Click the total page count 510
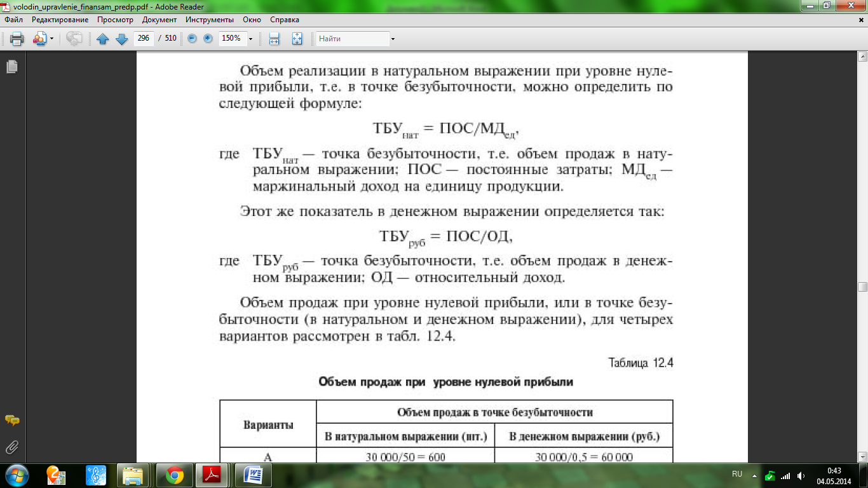This screenshot has height=488, width=868. (x=170, y=38)
